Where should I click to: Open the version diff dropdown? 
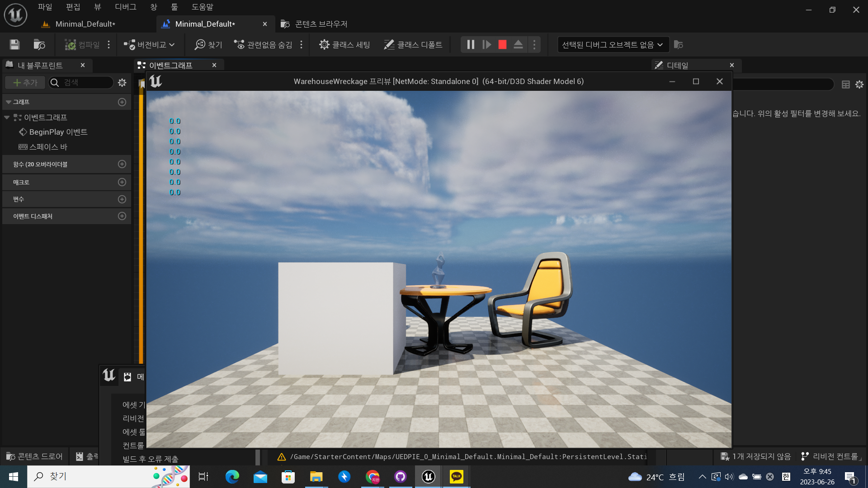[149, 44]
